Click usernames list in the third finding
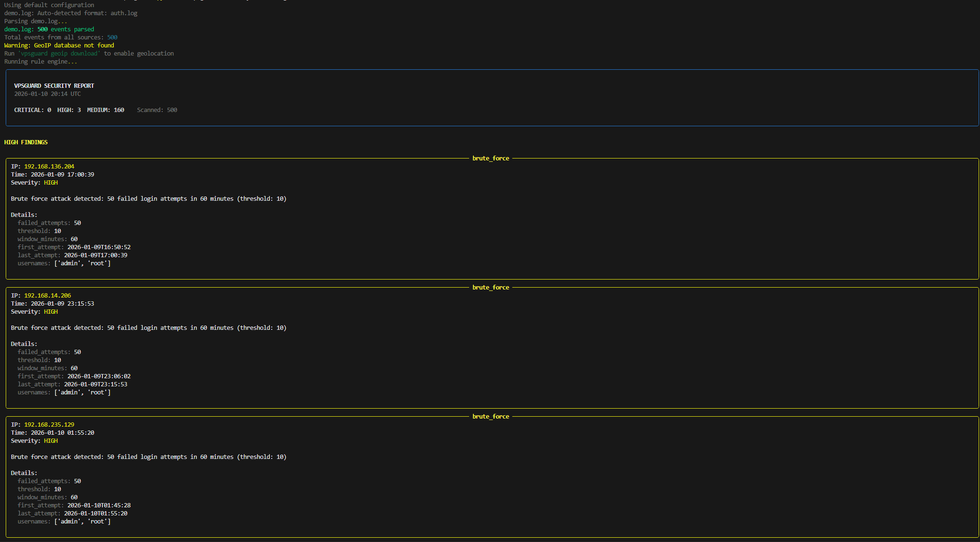This screenshot has width=980, height=542. pyautogui.click(x=82, y=522)
